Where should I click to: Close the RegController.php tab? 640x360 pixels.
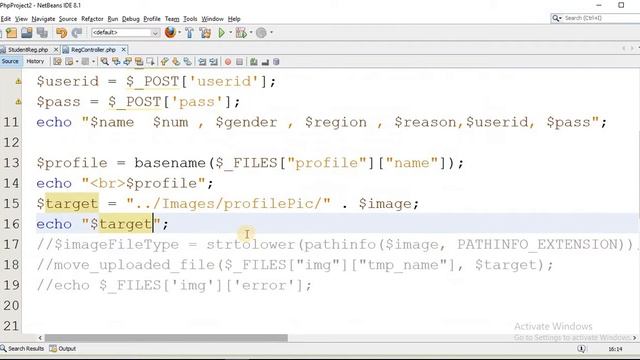point(123,50)
